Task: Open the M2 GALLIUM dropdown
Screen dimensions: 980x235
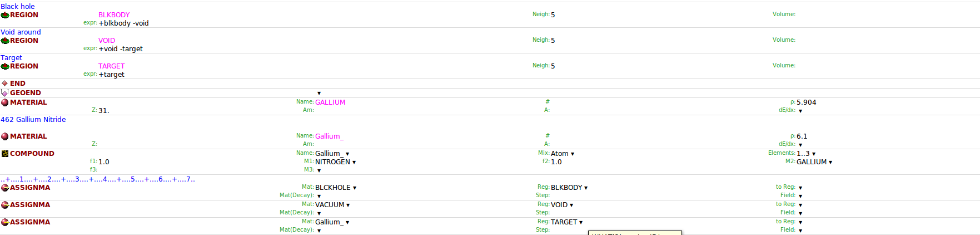Action: click(814, 162)
